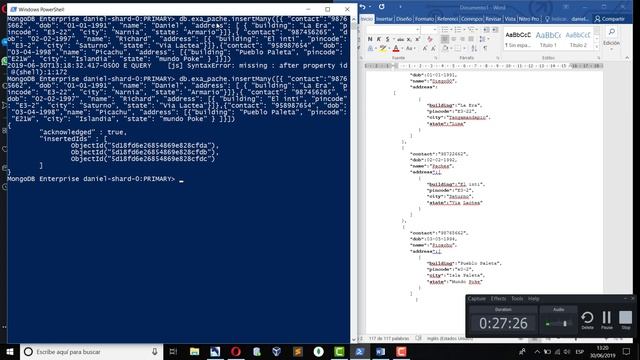Redo or repeat action in Word toolbar
The image size is (640, 360).
click(382, 7)
